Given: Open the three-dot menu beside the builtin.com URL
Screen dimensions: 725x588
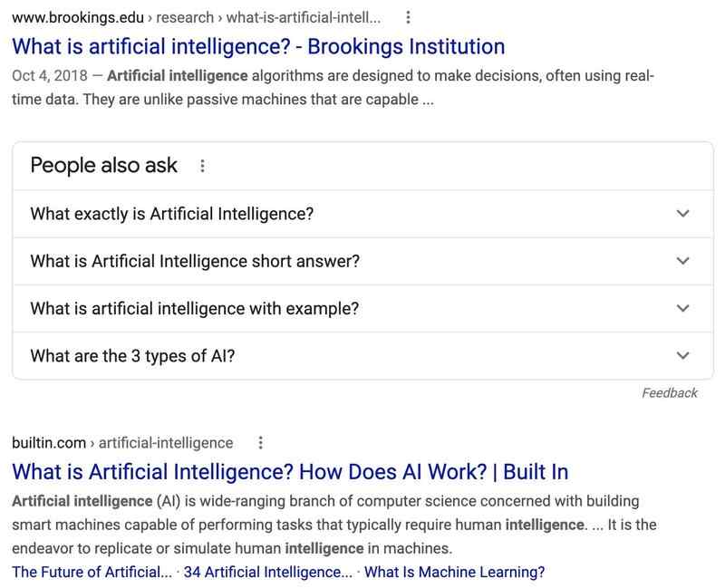Looking at the screenshot, I should [x=262, y=443].
